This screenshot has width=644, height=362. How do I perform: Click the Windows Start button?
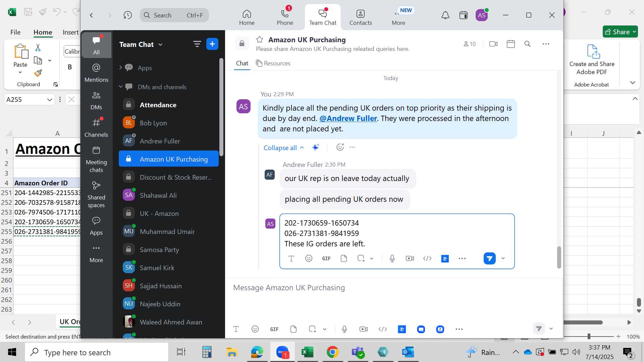12,352
